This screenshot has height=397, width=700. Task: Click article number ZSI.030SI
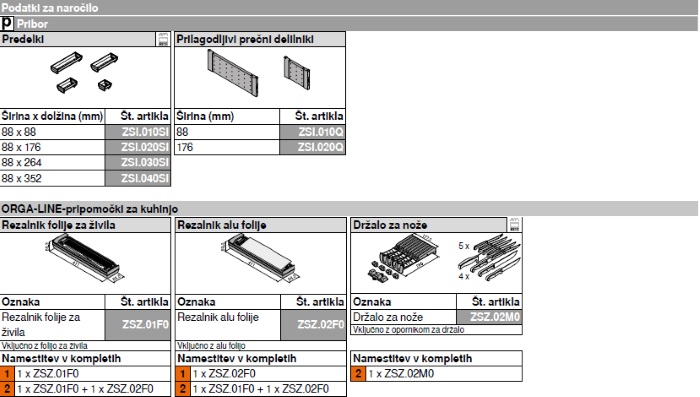click(x=138, y=163)
